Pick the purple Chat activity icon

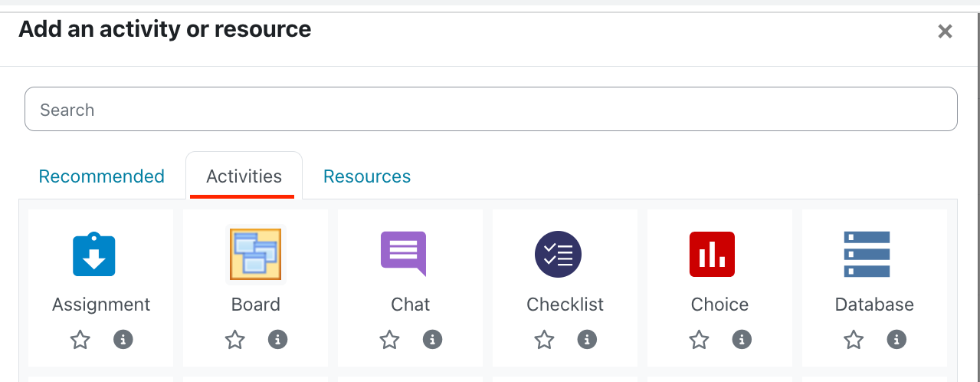[x=403, y=254]
